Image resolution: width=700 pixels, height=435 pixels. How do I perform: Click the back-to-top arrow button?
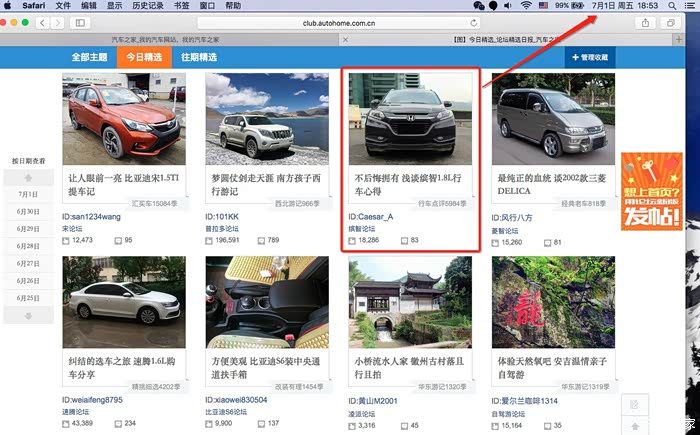(634, 426)
